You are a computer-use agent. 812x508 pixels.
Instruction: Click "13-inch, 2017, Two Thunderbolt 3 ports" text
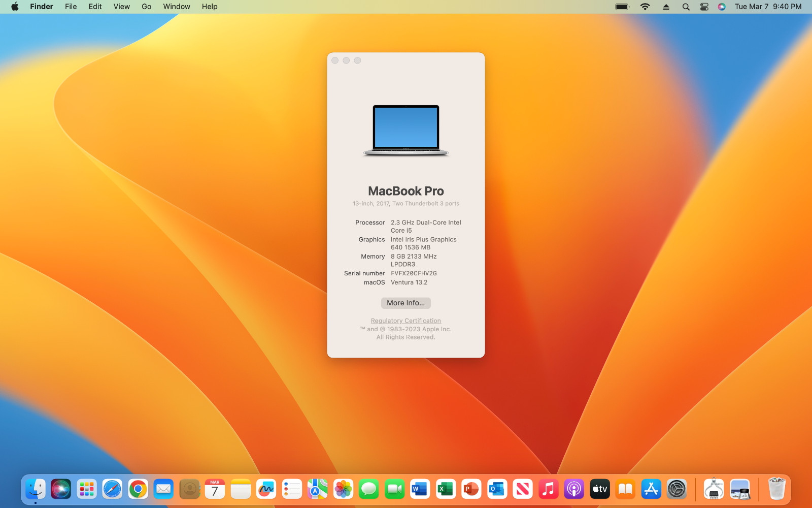(x=406, y=204)
